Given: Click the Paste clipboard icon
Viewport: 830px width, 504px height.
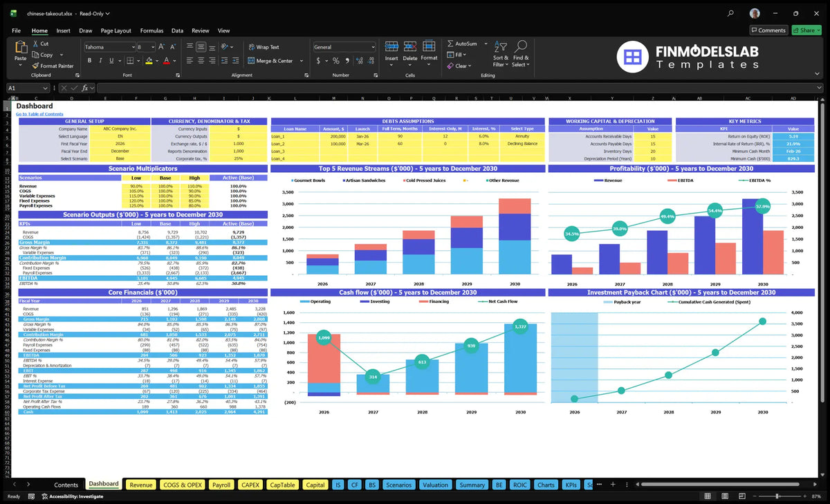Looking at the screenshot, I should pos(20,48).
